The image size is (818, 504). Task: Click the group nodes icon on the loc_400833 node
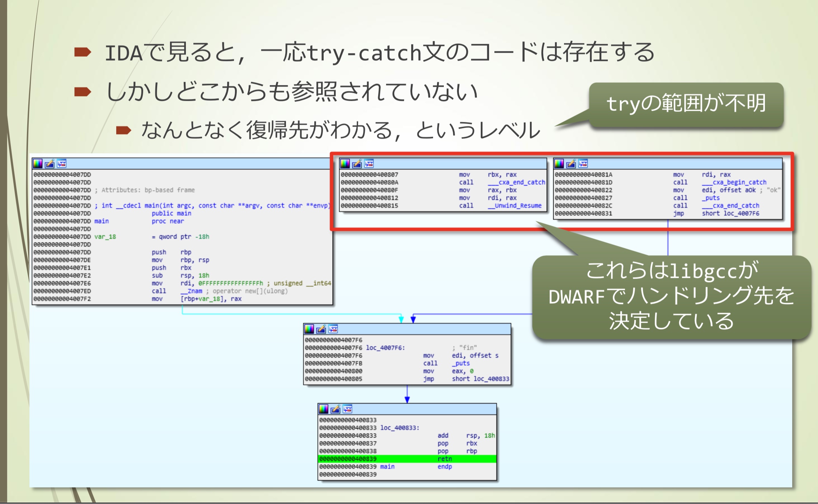(348, 409)
